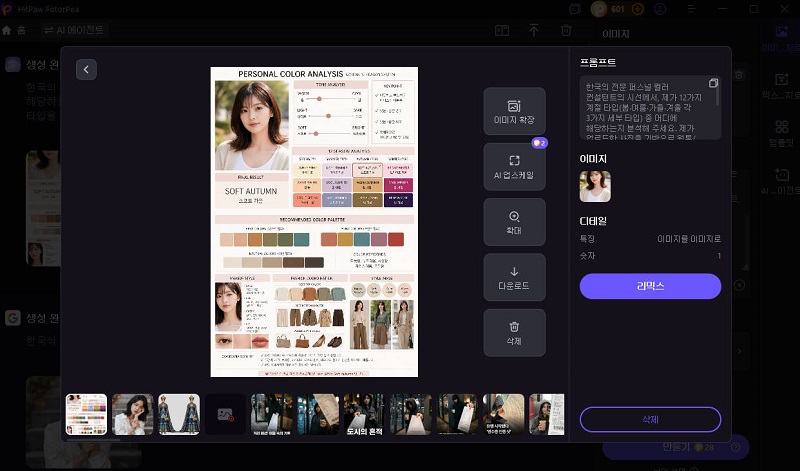Click the AI 업스케일 button

514,167
